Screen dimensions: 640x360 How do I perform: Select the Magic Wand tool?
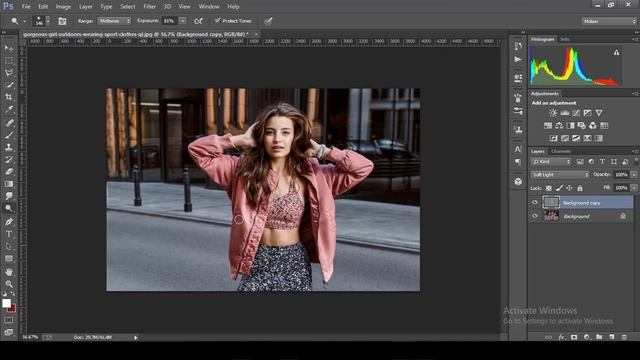point(9,85)
